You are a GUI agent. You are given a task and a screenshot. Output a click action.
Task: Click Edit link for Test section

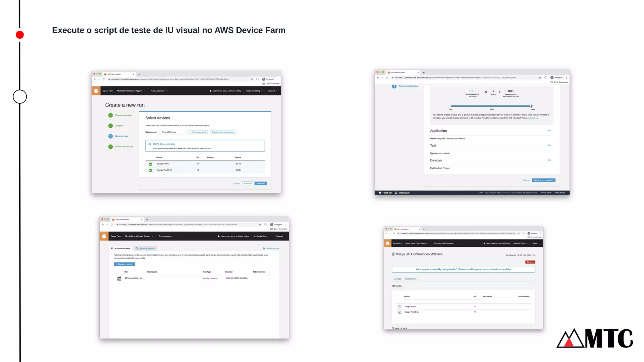549,145
